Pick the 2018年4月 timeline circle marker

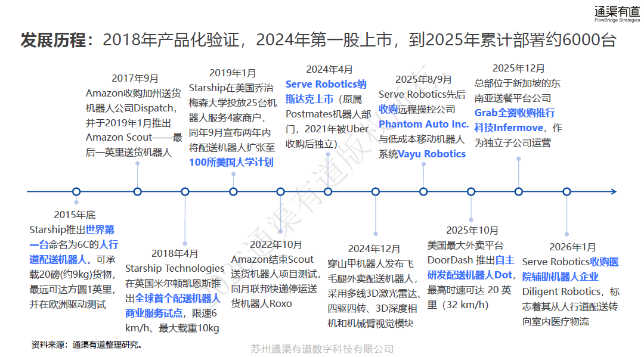[x=185, y=192]
